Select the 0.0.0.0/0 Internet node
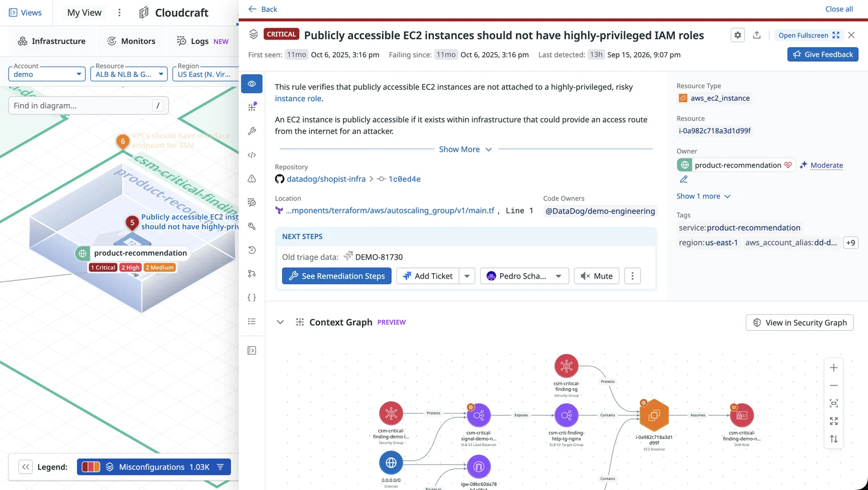Screen dimensions: 868x490 tap(391, 463)
